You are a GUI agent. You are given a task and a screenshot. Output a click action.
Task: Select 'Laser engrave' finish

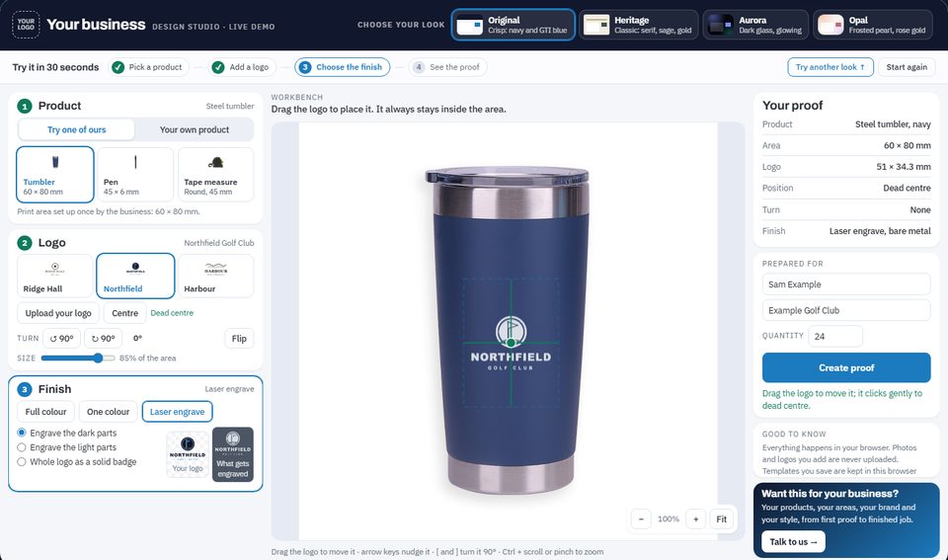(177, 411)
